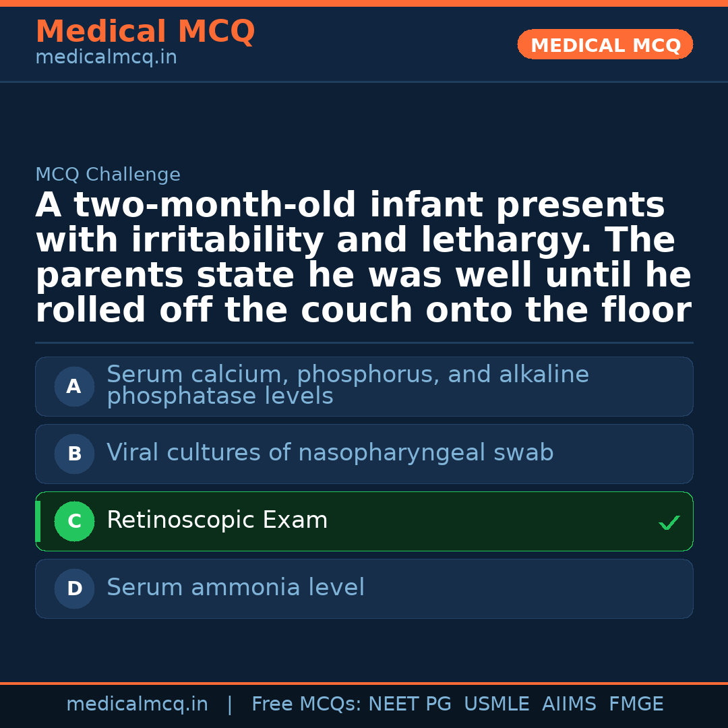Click the MCQ Challenge label
Viewport: 728px width, 728px height.
(x=108, y=175)
